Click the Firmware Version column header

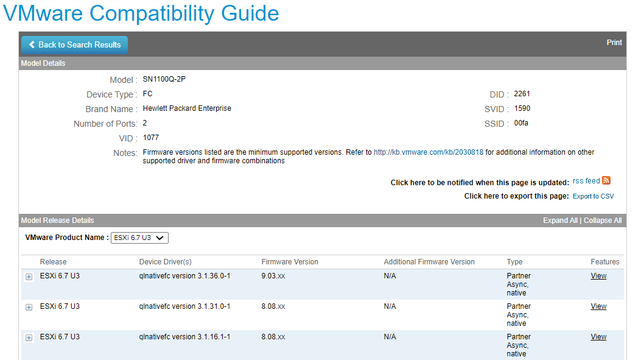tap(290, 262)
